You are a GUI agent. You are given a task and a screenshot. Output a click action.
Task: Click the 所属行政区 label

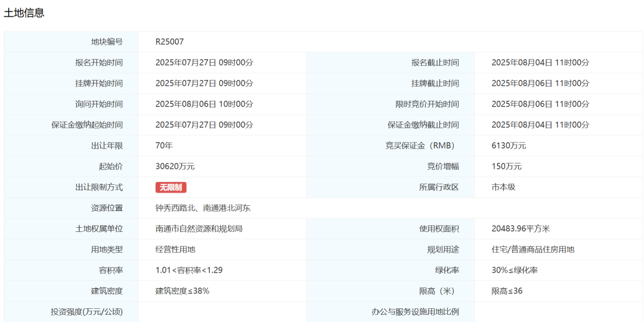click(439, 187)
